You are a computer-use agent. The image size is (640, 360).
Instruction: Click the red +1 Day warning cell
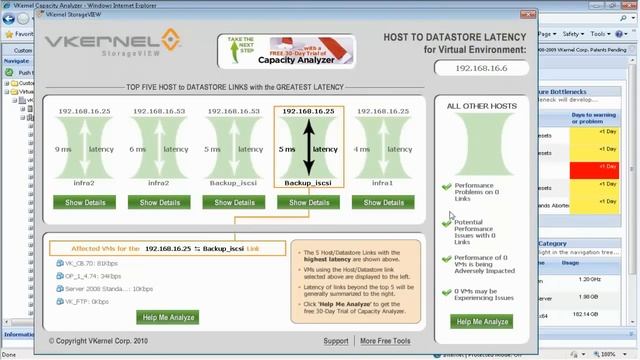594,170
